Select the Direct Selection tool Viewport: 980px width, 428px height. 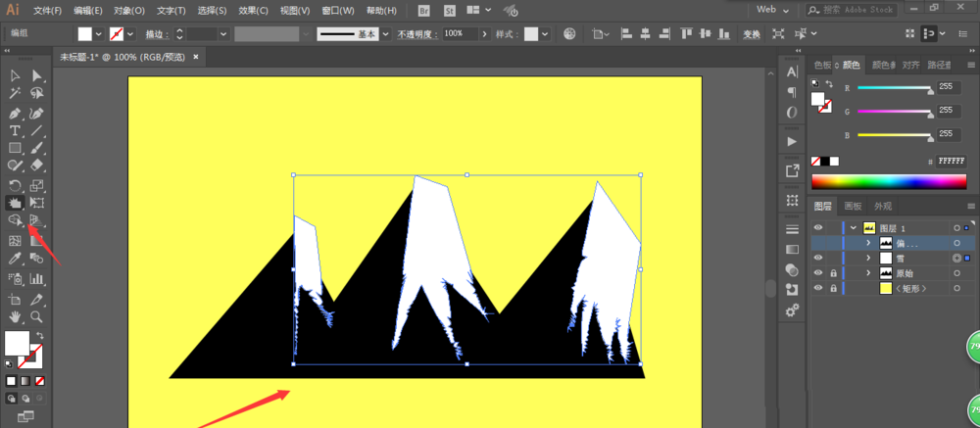tap(37, 76)
